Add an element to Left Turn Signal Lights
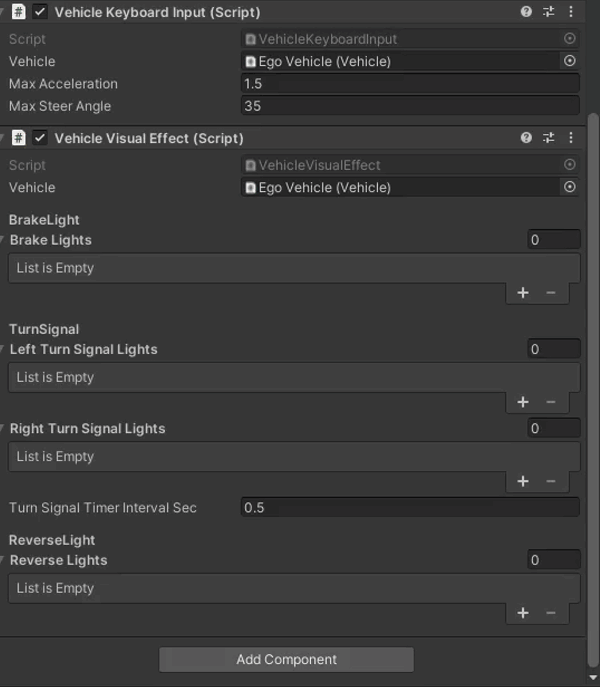 point(523,402)
